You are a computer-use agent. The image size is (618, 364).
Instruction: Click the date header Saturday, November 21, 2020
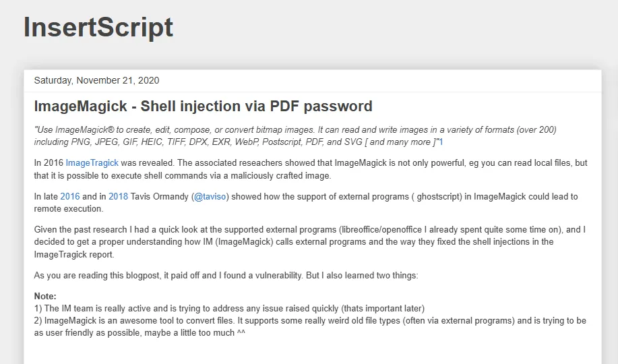96,80
